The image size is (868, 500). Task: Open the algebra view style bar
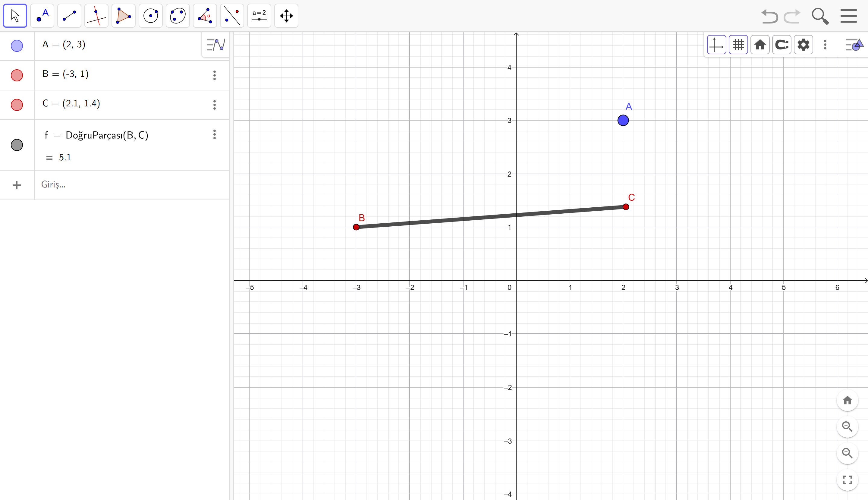(x=215, y=45)
